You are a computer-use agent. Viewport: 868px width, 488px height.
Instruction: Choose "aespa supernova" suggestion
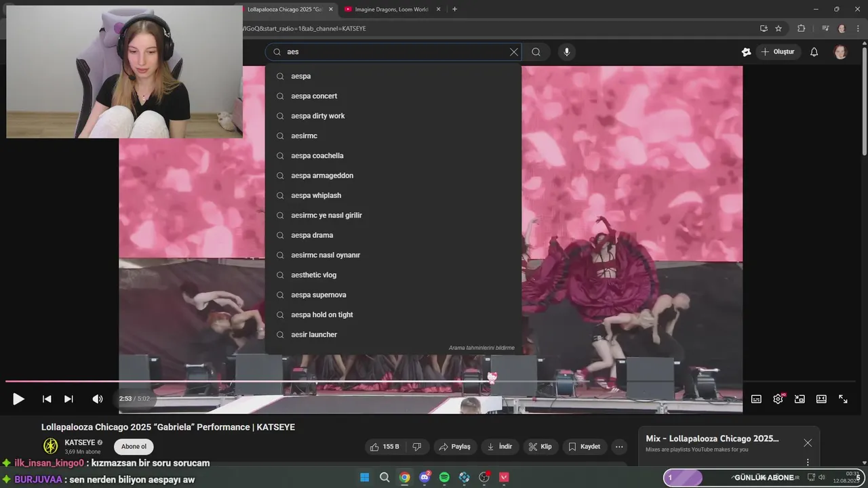393,295
